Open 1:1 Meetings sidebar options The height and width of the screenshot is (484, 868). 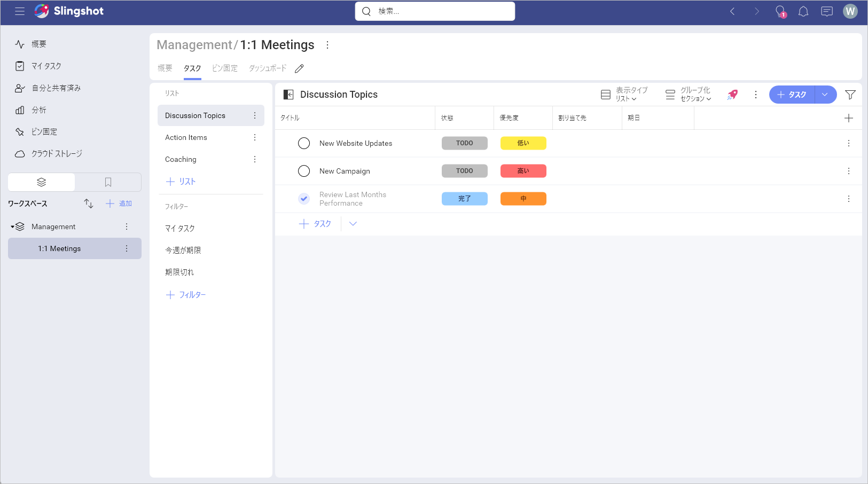127,248
